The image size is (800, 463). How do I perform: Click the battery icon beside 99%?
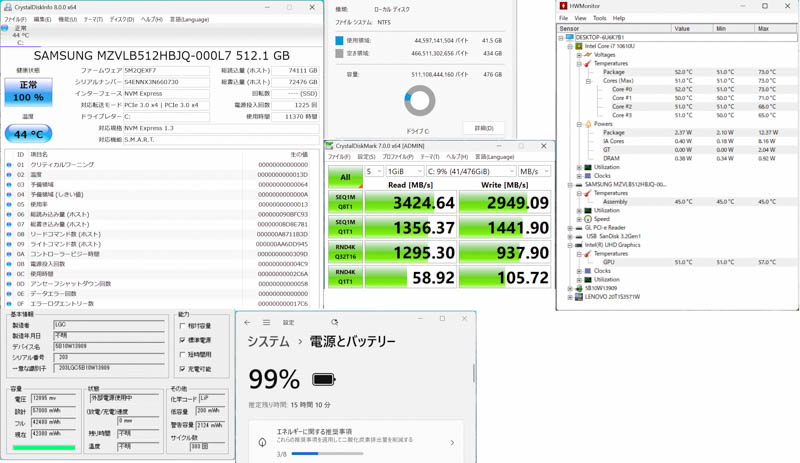[323, 379]
